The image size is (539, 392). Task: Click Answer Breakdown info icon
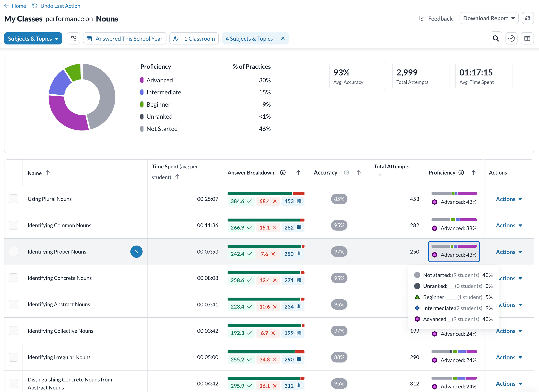coord(283,173)
